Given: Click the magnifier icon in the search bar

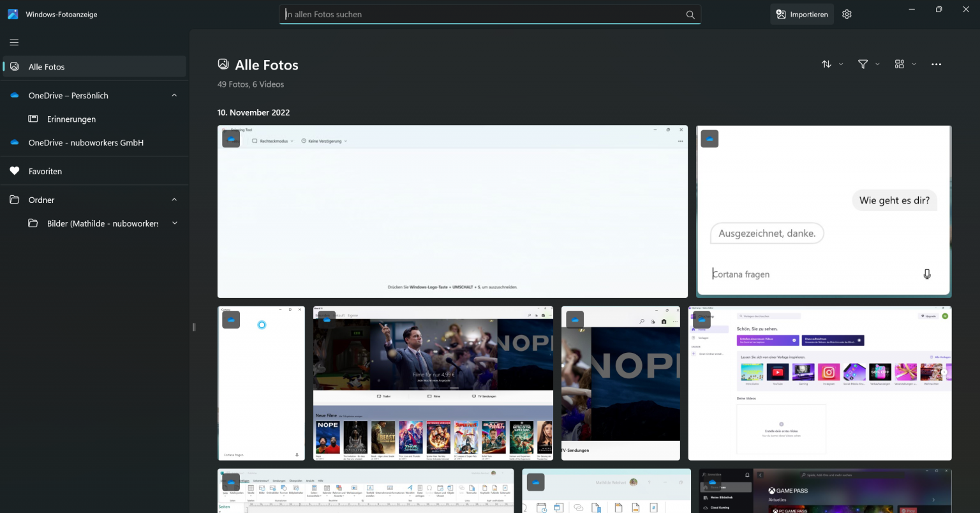Looking at the screenshot, I should 690,14.
